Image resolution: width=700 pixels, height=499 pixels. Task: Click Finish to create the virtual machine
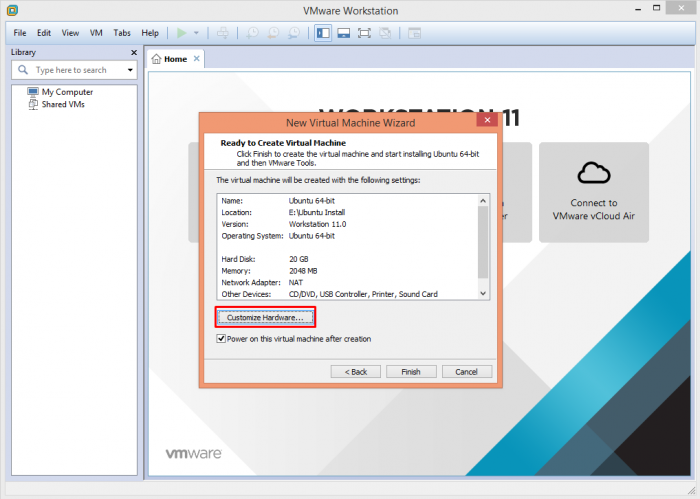pos(411,372)
